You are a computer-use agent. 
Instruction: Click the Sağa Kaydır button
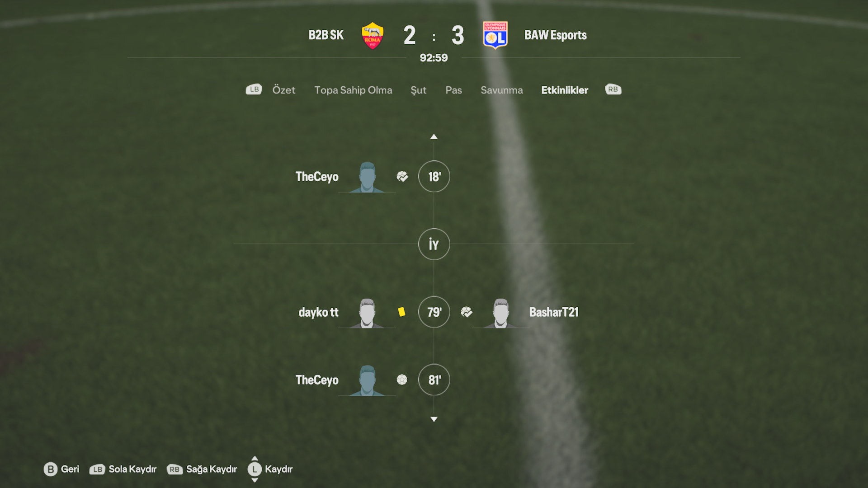point(202,469)
